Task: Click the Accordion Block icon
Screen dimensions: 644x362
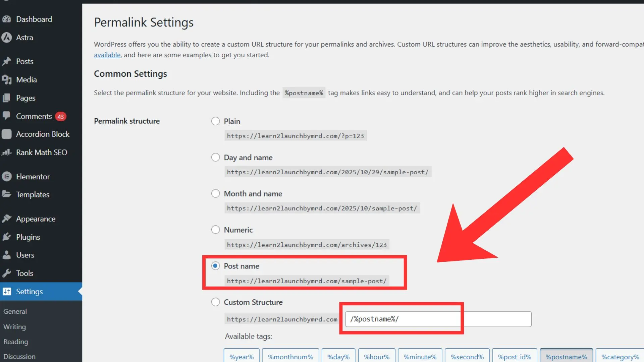Action: click(7, 134)
